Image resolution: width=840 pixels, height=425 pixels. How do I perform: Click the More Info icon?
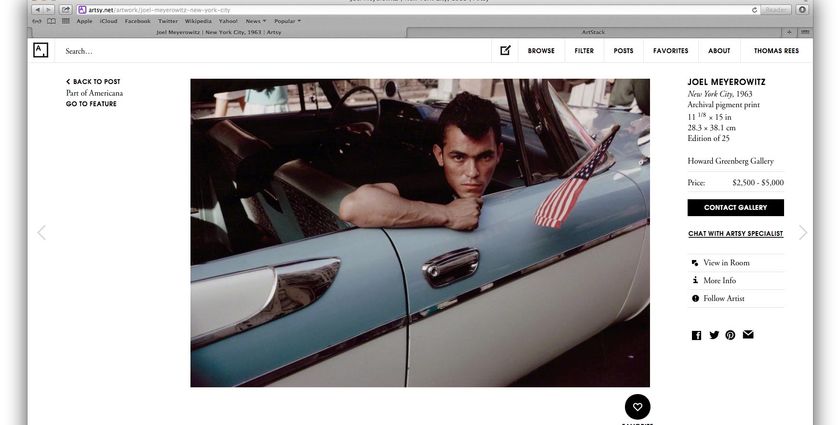(x=695, y=280)
